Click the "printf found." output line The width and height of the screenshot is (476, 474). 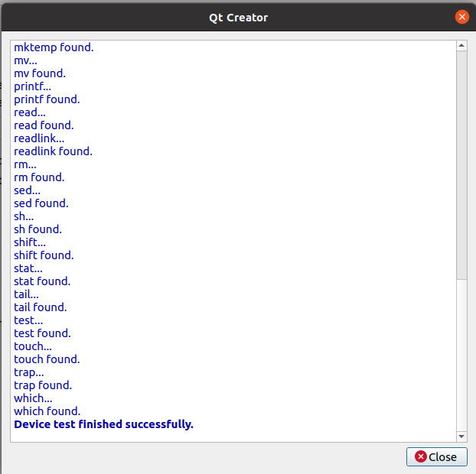point(47,99)
